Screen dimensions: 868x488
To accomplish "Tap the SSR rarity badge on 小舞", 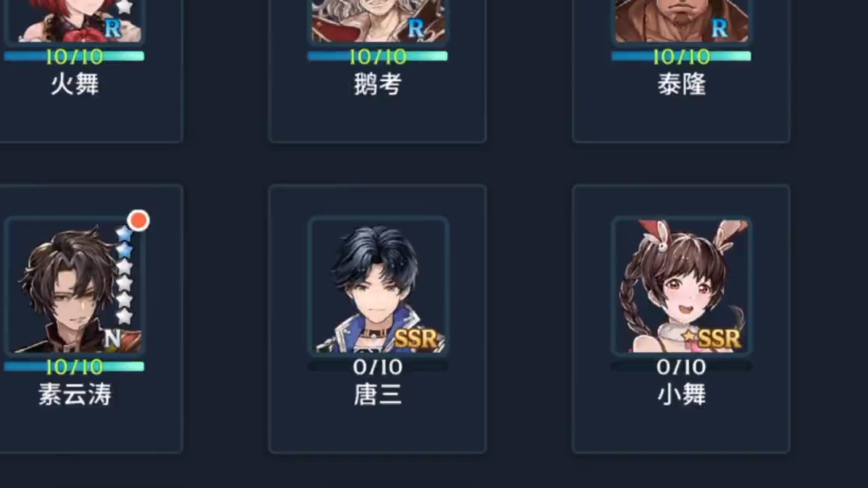I will click(x=718, y=338).
